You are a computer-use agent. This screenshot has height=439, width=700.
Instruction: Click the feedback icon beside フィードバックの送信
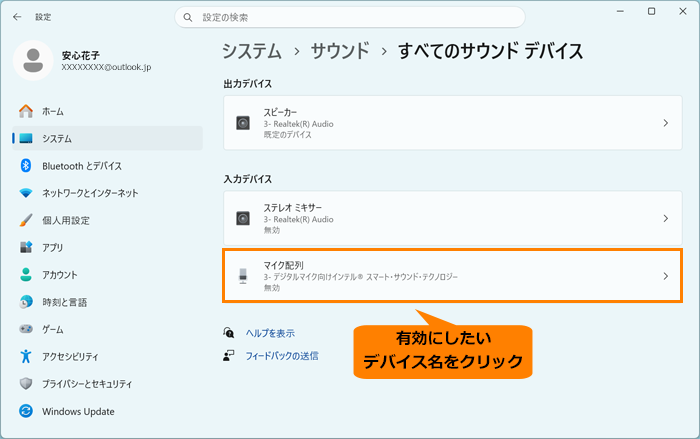coord(229,355)
